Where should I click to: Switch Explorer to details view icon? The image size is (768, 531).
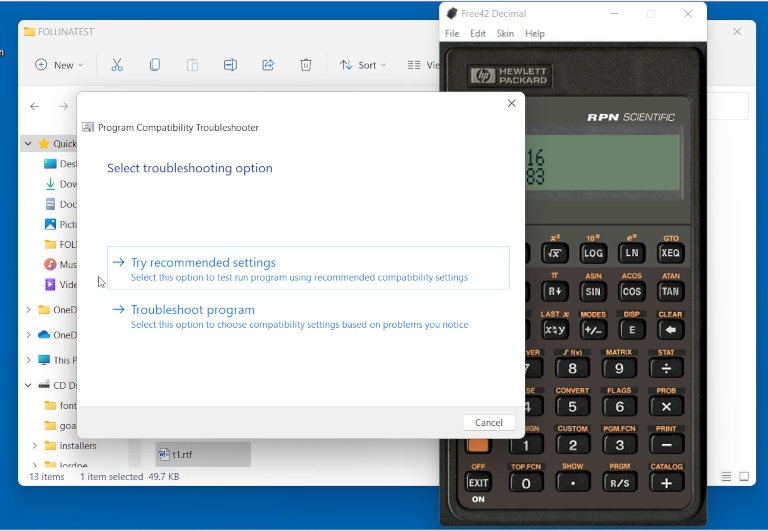click(x=726, y=476)
